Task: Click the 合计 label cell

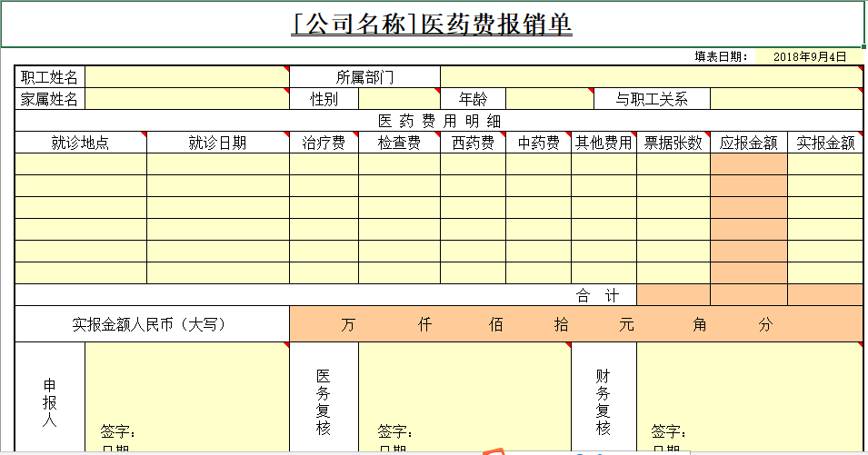Action: coord(598,295)
